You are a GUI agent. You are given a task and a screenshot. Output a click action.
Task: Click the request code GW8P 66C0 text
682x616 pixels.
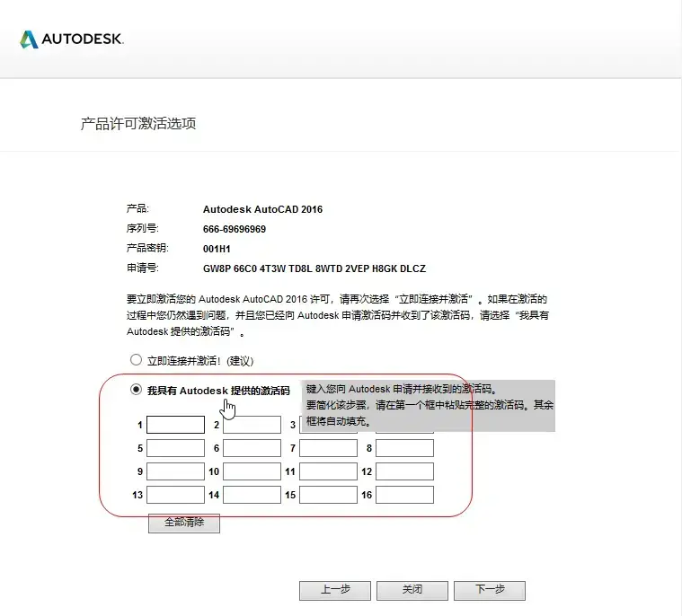(x=314, y=268)
